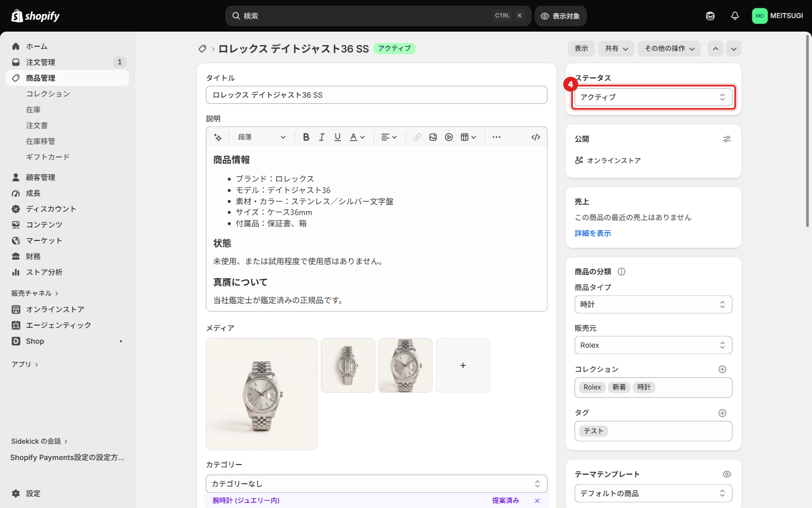
Task: Toggle bold formatting in description editor
Action: pos(306,137)
